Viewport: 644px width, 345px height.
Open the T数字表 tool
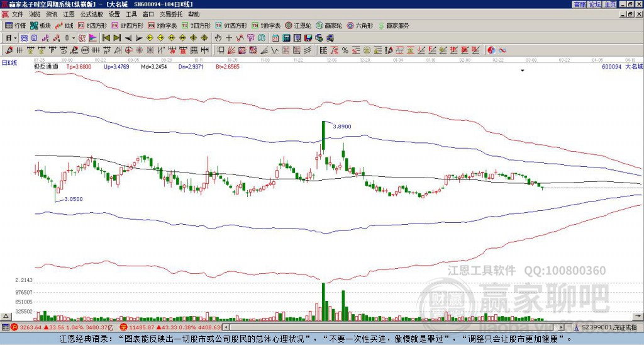[x=266, y=25]
